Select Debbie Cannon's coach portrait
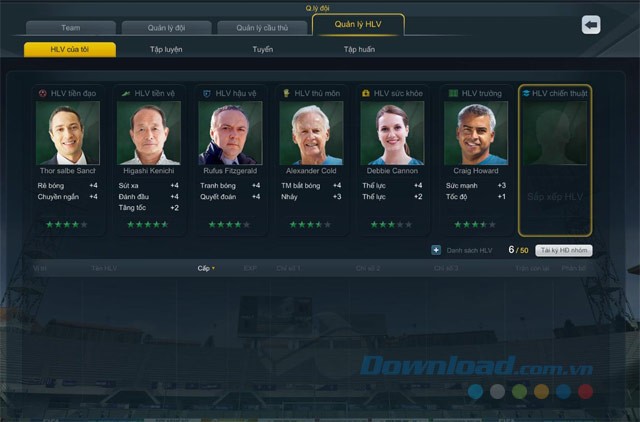Image resolution: width=640 pixels, height=422 pixels. click(391, 134)
